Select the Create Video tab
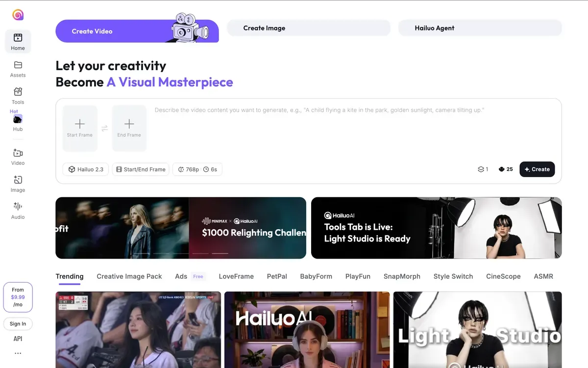 (x=137, y=31)
